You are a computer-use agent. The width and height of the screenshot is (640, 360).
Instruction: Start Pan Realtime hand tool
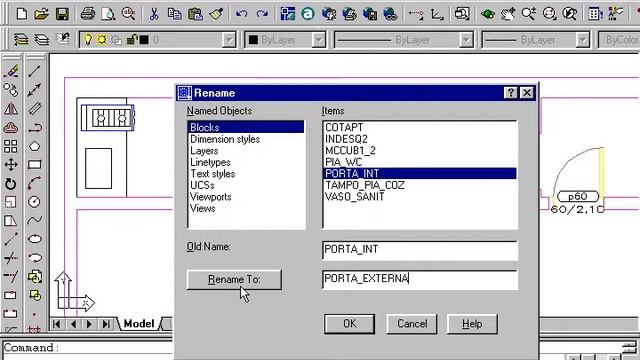(508, 14)
